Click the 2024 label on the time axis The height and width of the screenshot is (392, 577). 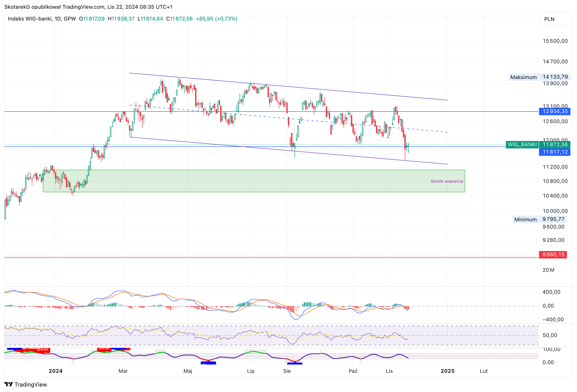(56, 371)
